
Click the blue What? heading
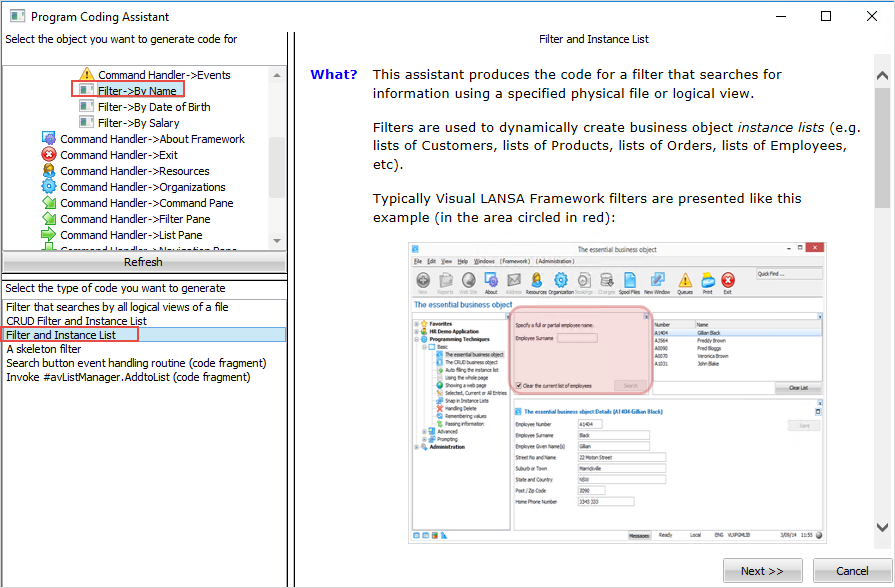(x=333, y=74)
